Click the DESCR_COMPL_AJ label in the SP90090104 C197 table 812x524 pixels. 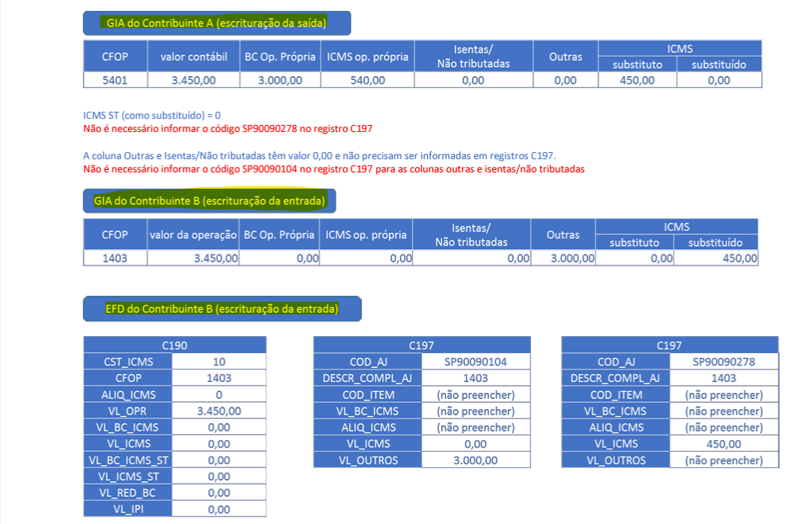(x=368, y=378)
